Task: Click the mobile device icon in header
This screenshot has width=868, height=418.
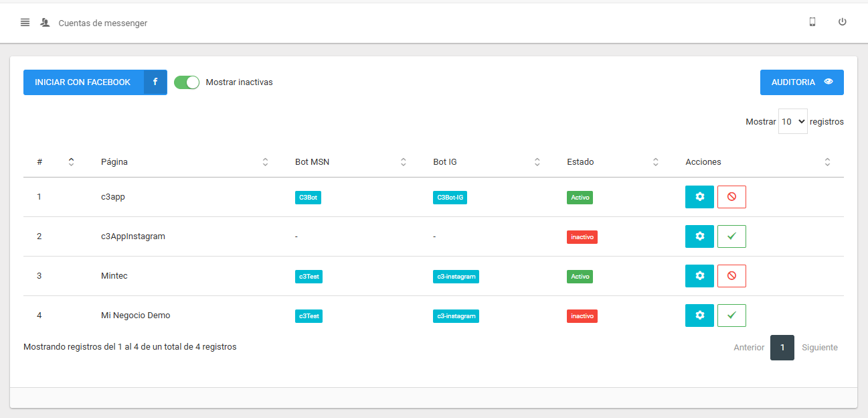Action: [812, 22]
